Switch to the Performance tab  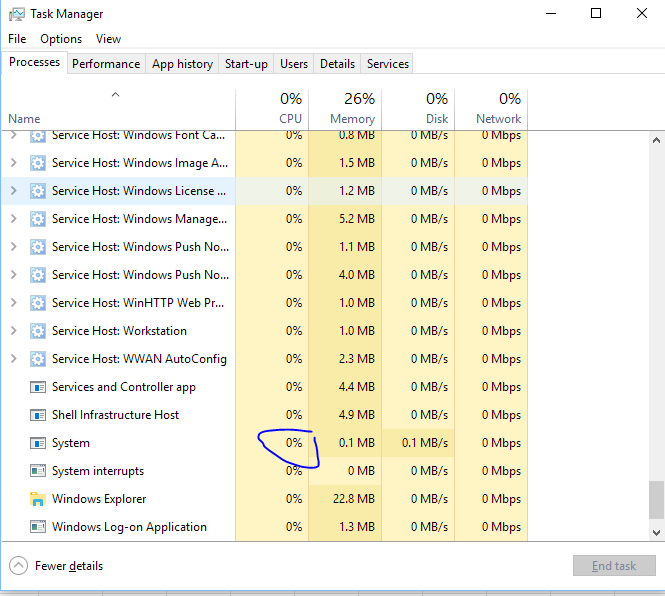(106, 64)
